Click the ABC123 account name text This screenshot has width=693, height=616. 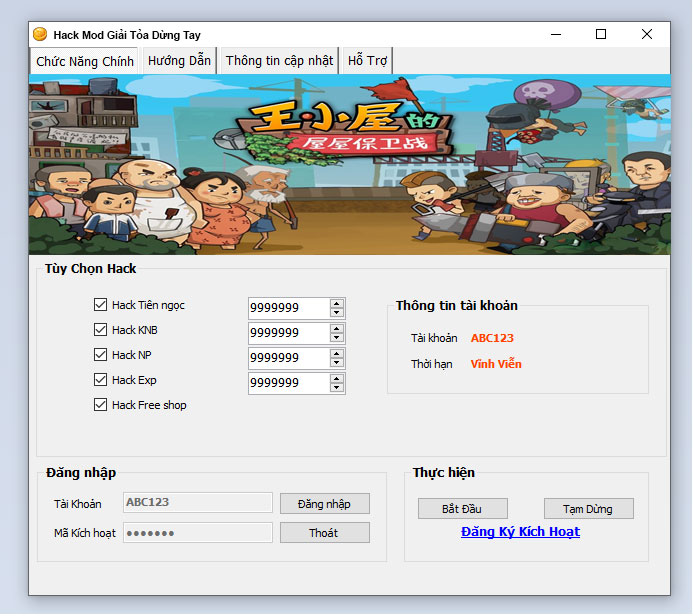click(x=492, y=338)
